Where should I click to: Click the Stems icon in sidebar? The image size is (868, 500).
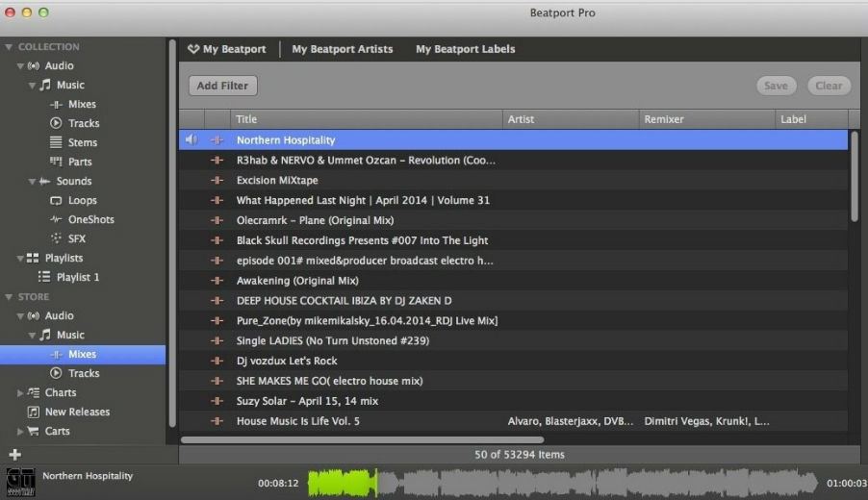[56, 142]
